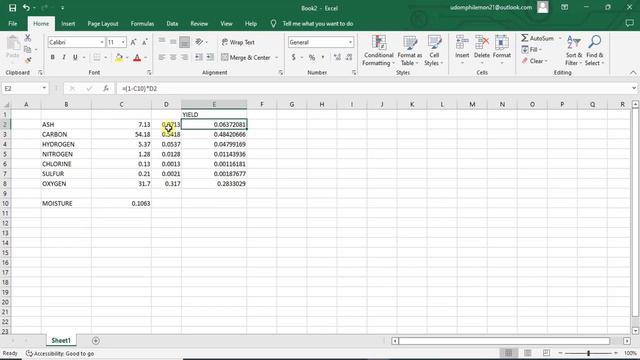Image resolution: width=640 pixels, height=360 pixels.
Task: Select the cell containing MOISTURE
Action: [x=66, y=203]
